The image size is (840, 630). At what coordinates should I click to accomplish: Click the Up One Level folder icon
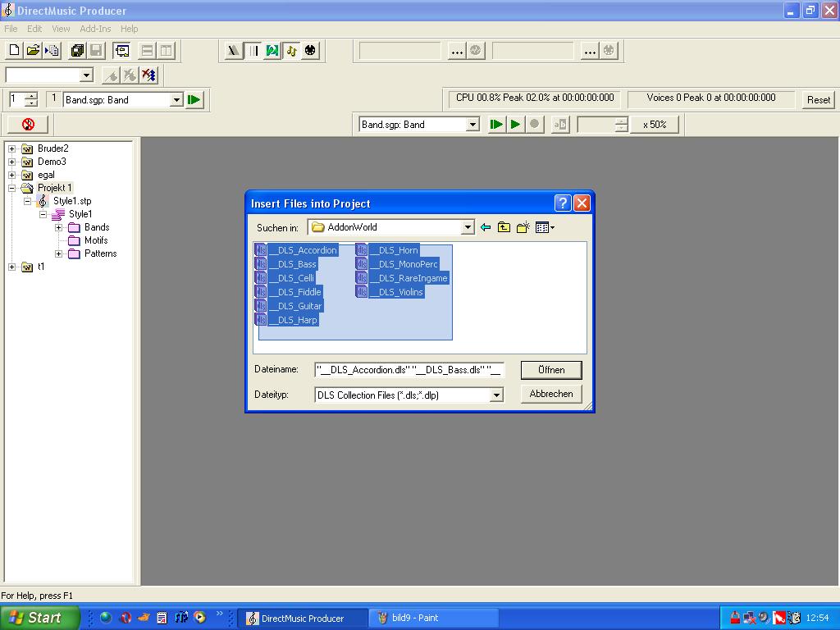coord(504,227)
